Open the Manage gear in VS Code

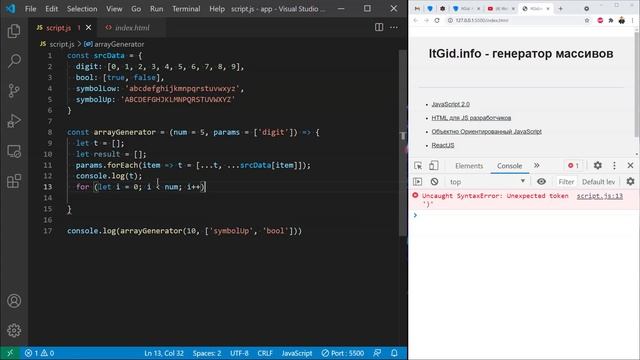click(14, 331)
